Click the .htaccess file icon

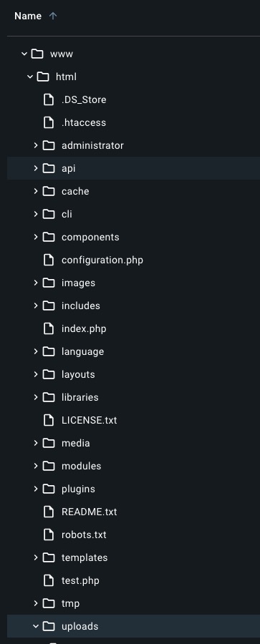click(x=49, y=122)
